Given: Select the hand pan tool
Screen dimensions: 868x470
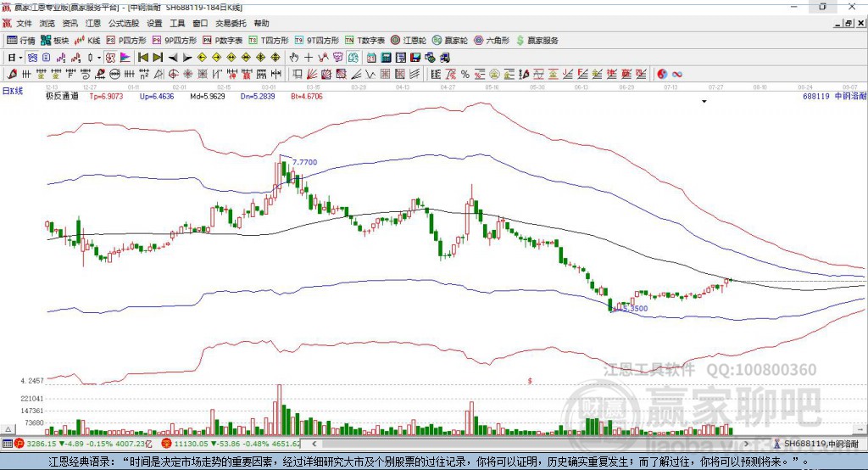Looking at the screenshot, I should [293, 57].
